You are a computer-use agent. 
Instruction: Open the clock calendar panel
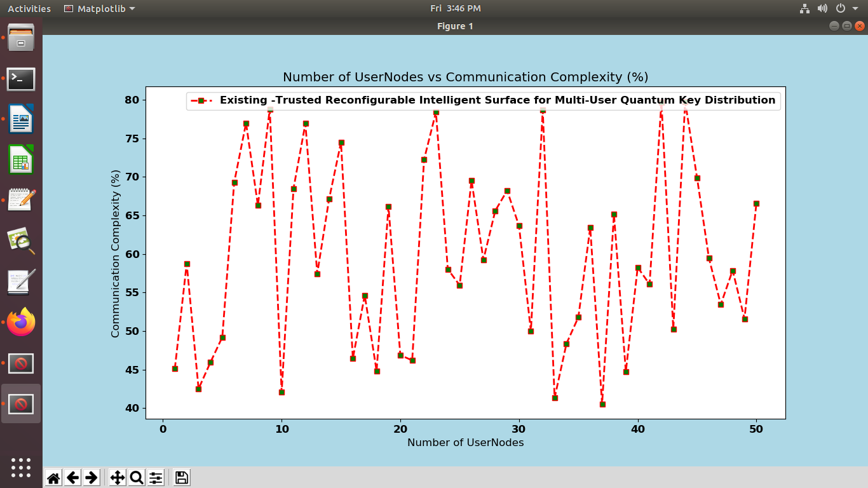tap(455, 8)
